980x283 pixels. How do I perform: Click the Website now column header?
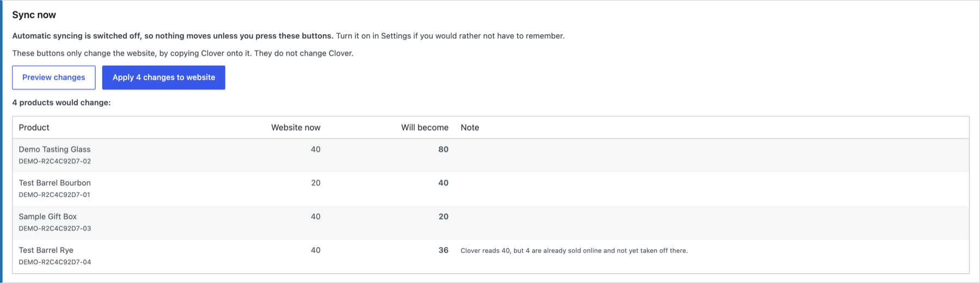(x=296, y=128)
